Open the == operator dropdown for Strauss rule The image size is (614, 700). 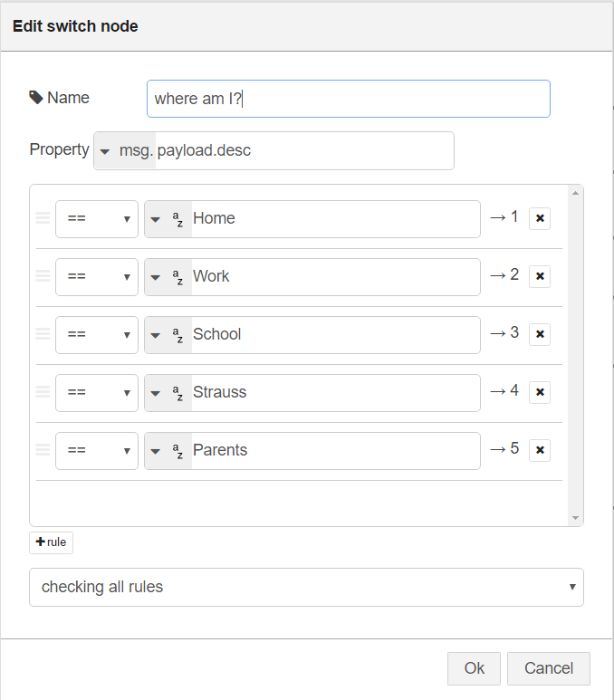(97, 393)
